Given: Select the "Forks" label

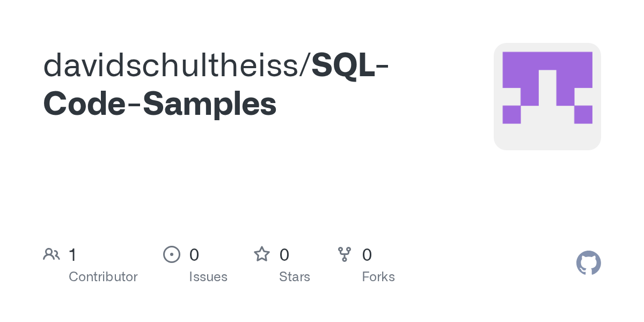Looking at the screenshot, I should pyautogui.click(x=378, y=277).
